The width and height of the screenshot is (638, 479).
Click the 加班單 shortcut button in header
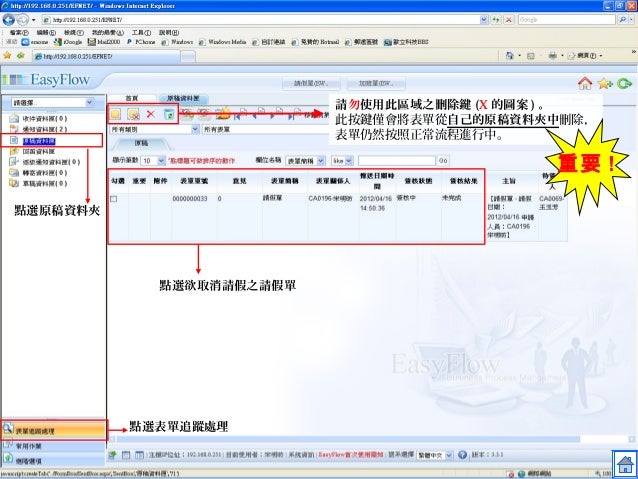[376, 83]
